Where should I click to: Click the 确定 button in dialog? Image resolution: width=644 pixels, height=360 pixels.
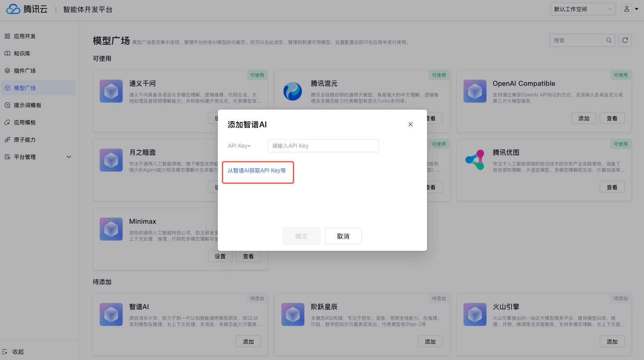click(x=301, y=236)
